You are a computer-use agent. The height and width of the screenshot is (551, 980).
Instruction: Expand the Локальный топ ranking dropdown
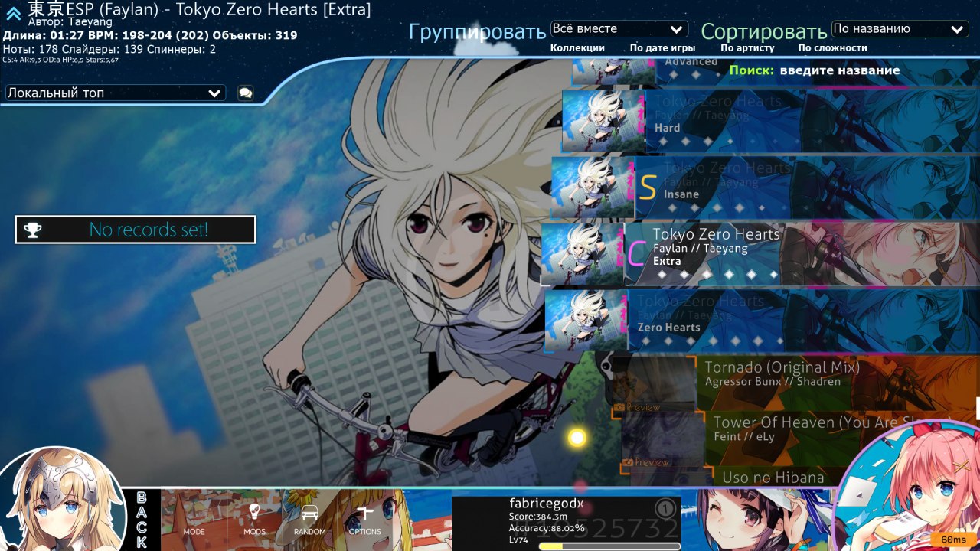pyautogui.click(x=116, y=93)
